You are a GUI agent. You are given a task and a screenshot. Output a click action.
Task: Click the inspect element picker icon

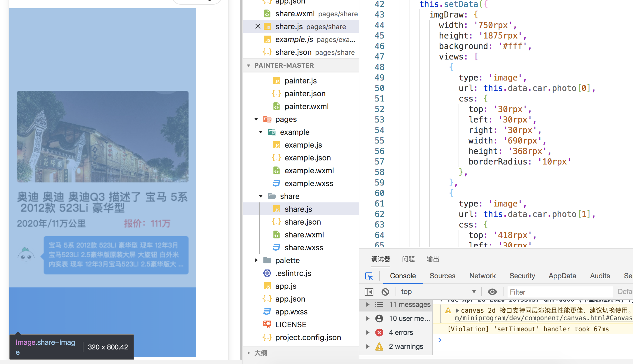[x=369, y=276]
